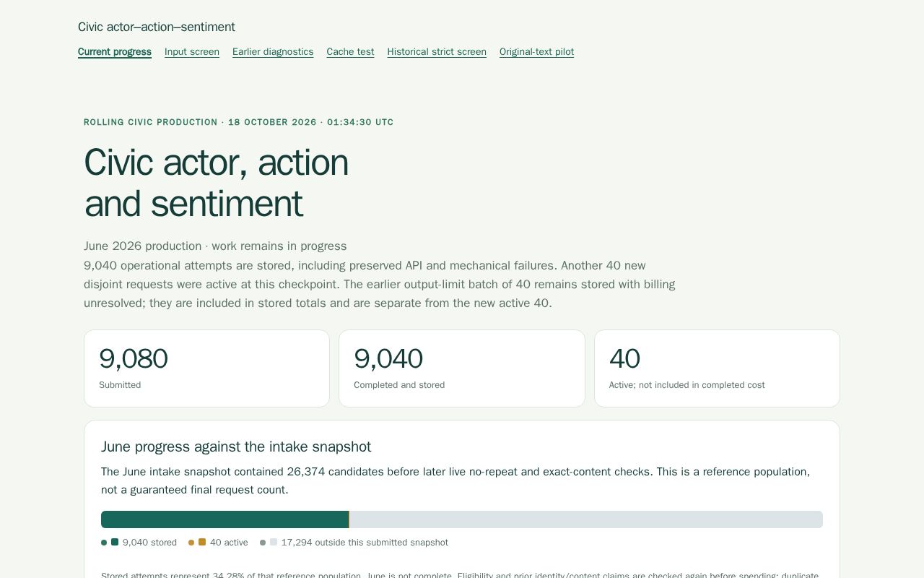
Task: Click the Civic actor–action–sentiment site title
Action: click(x=157, y=27)
